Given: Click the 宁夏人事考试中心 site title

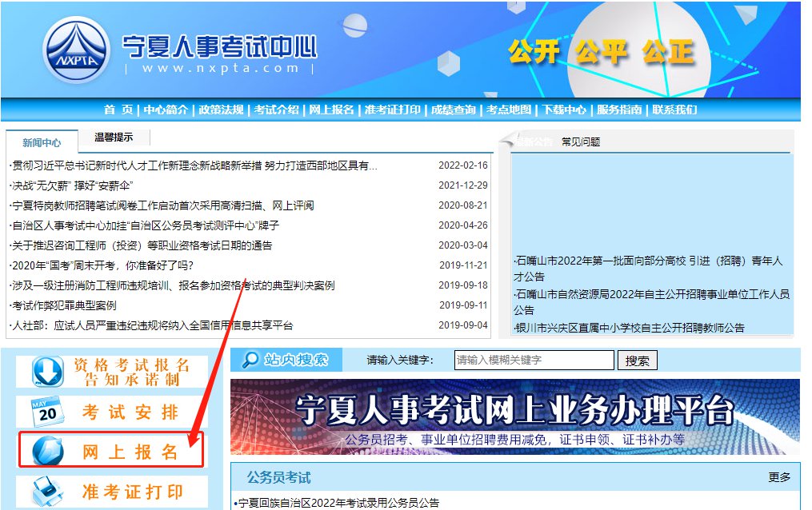Looking at the screenshot, I should coord(219,46).
